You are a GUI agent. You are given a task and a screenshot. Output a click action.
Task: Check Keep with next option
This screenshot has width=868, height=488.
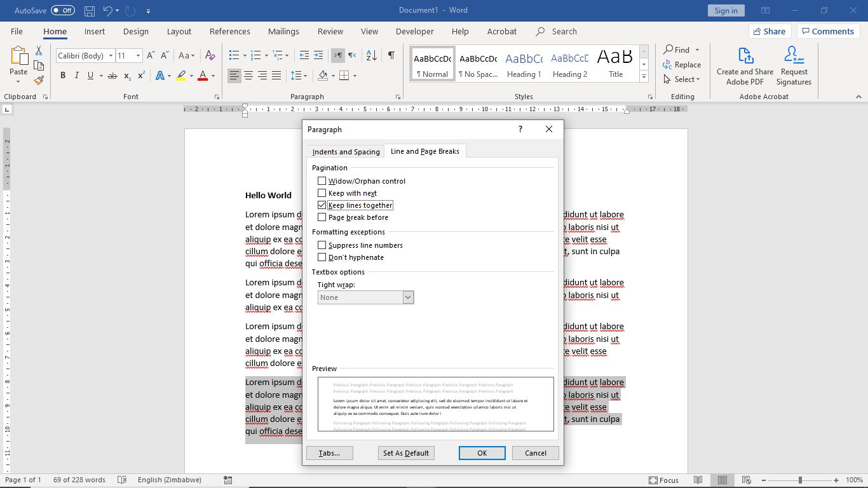tap(322, 193)
